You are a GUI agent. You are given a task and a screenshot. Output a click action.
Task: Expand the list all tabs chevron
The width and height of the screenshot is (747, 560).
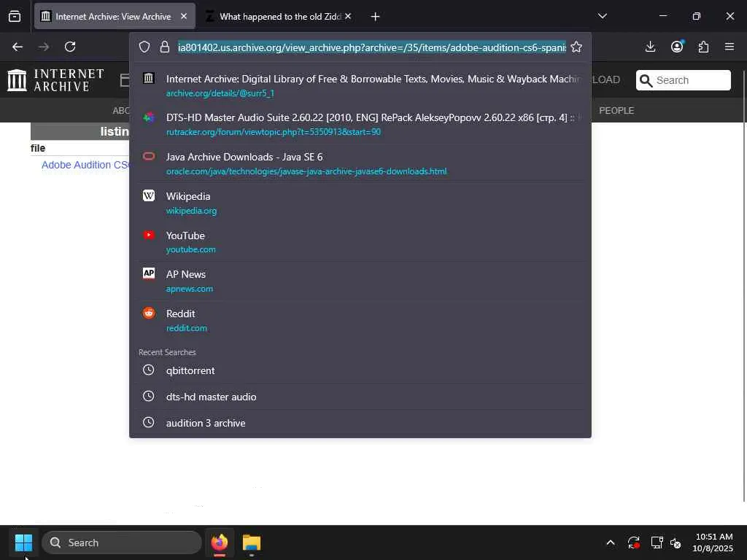(x=602, y=16)
